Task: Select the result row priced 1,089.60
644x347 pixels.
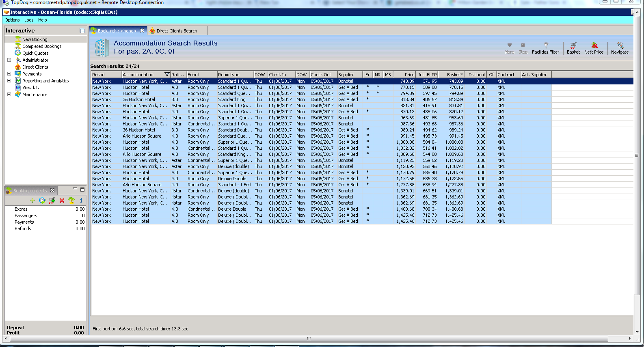Action: coord(322,154)
